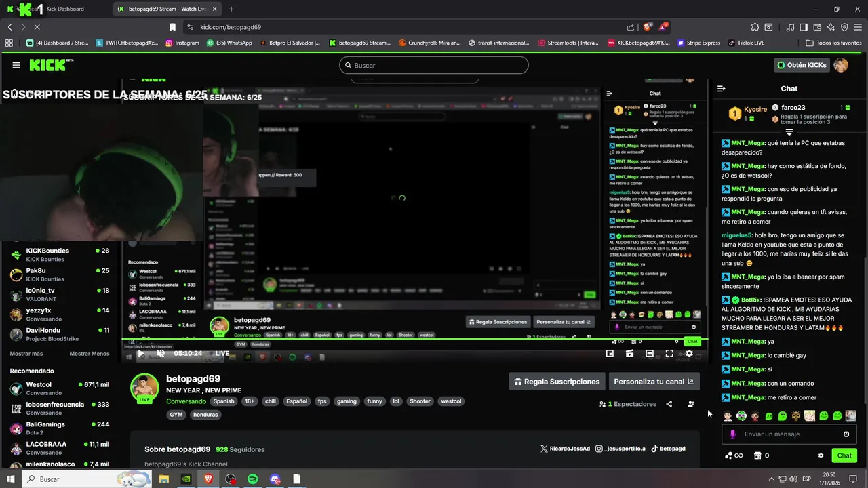868x488 pixels.
Task: Open Brave Wallet icon in toolbar
Action: click(817, 27)
